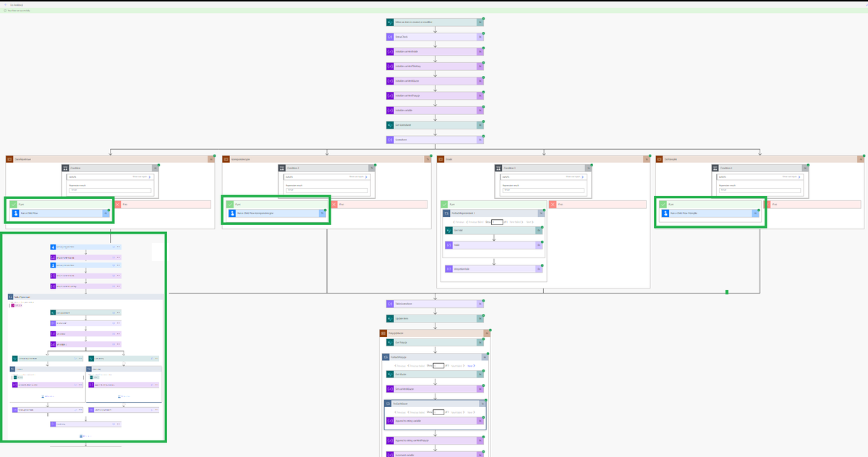
Task: Click the Run a Child Flow icon below the first Condition
Action: pos(16,213)
